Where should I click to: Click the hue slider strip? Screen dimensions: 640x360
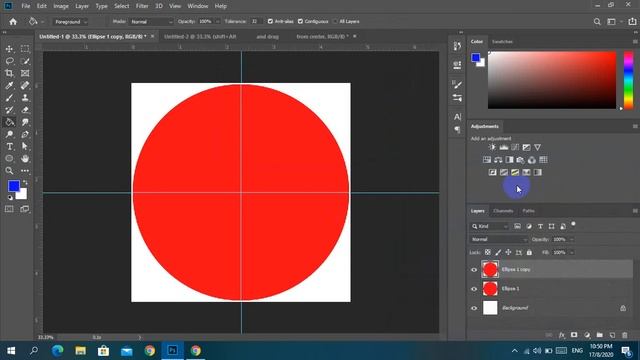[x=628, y=80]
